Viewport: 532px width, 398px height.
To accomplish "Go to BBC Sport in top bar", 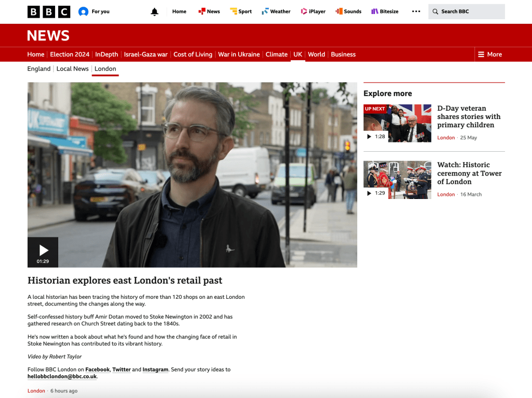I will click(241, 11).
